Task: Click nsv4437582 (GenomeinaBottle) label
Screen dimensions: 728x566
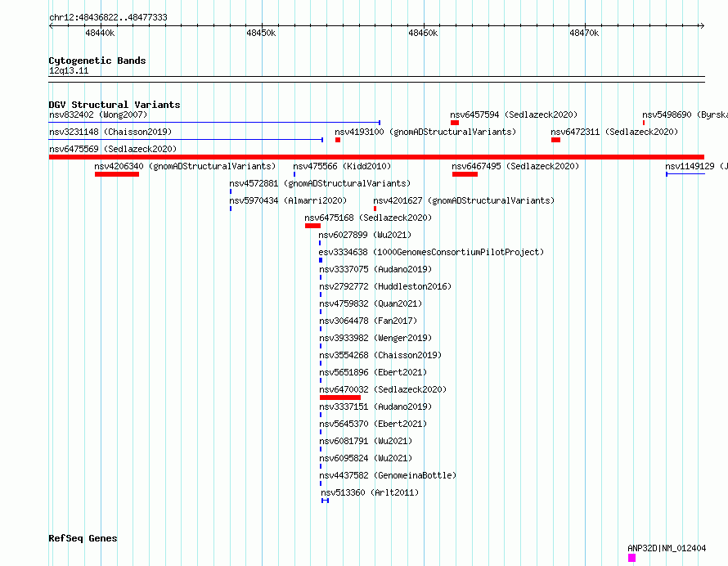Action: click(x=388, y=475)
